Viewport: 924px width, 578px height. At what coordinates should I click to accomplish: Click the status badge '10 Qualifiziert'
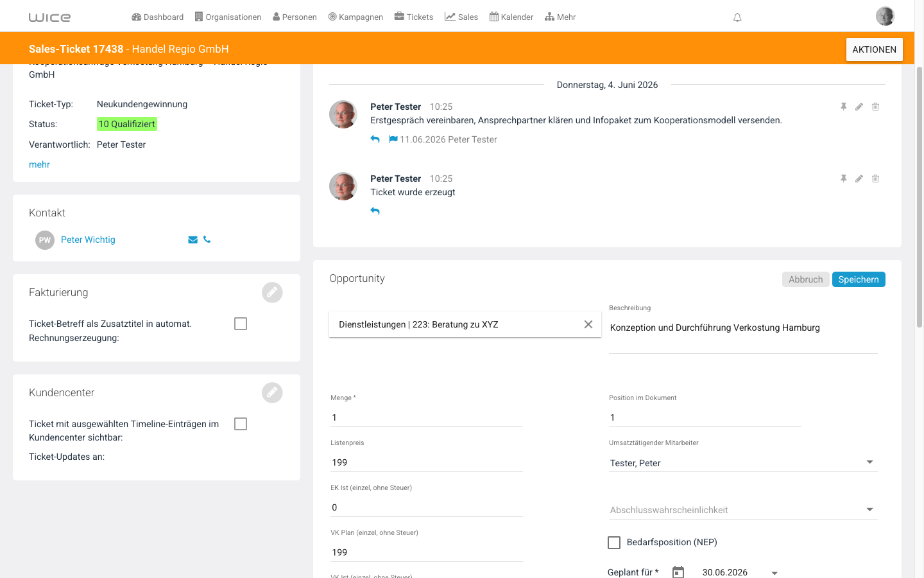pyautogui.click(x=127, y=124)
